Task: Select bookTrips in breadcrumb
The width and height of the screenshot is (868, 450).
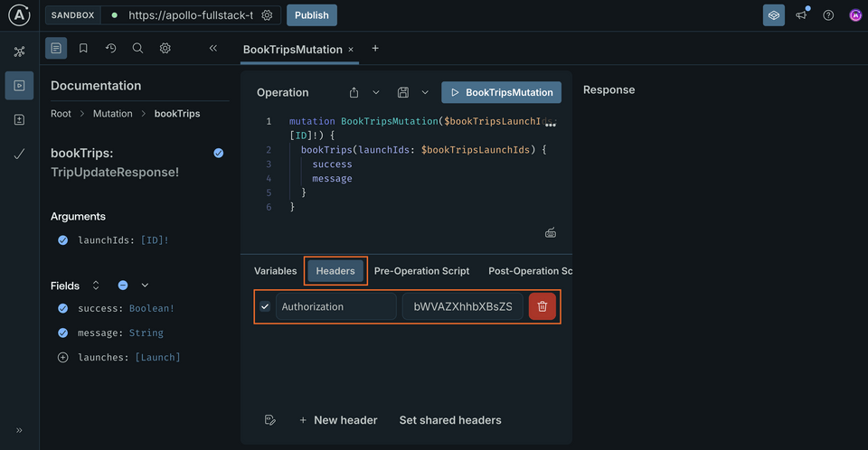Action: pyautogui.click(x=177, y=114)
